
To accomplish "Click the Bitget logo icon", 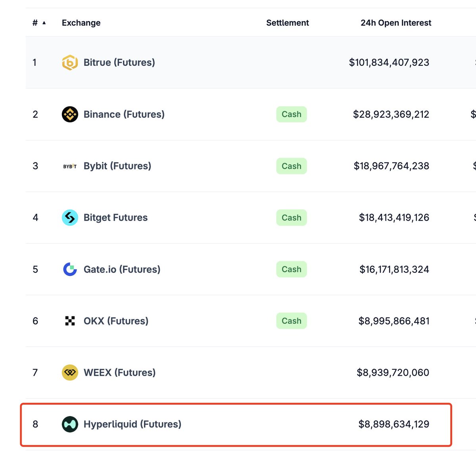I will pyautogui.click(x=70, y=218).
